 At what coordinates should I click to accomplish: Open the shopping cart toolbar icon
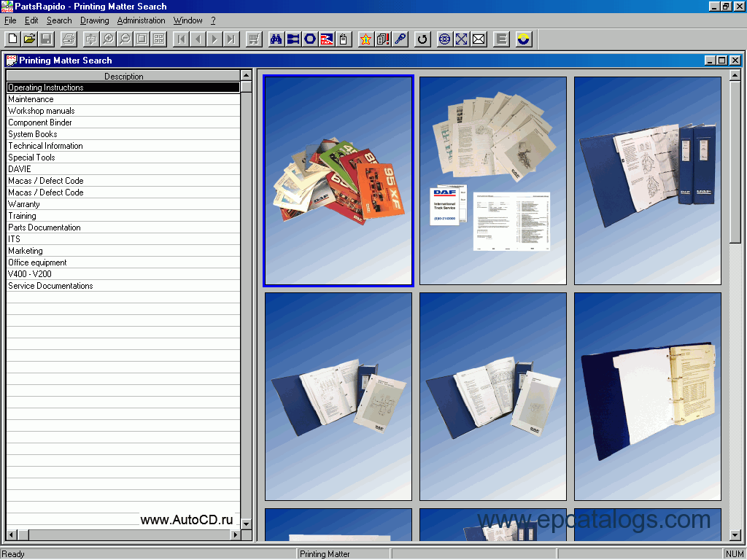pos(254,39)
